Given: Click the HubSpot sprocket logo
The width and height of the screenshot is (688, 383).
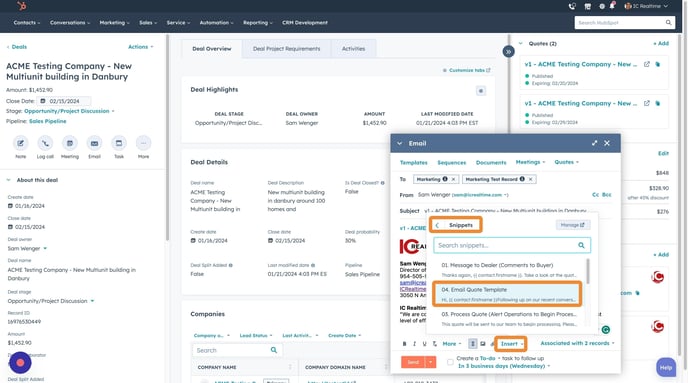Looking at the screenshot, I should pos(22,6).
